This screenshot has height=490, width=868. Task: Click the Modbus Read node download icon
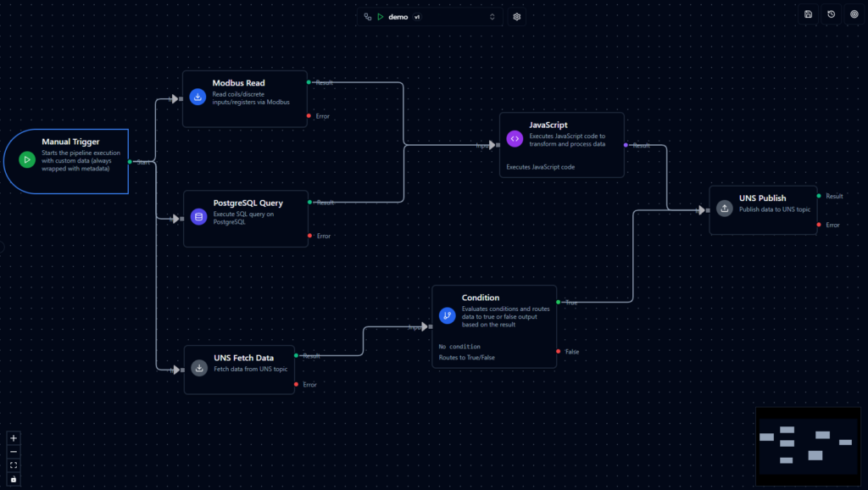pyautogui.click(x=198, y=97)
